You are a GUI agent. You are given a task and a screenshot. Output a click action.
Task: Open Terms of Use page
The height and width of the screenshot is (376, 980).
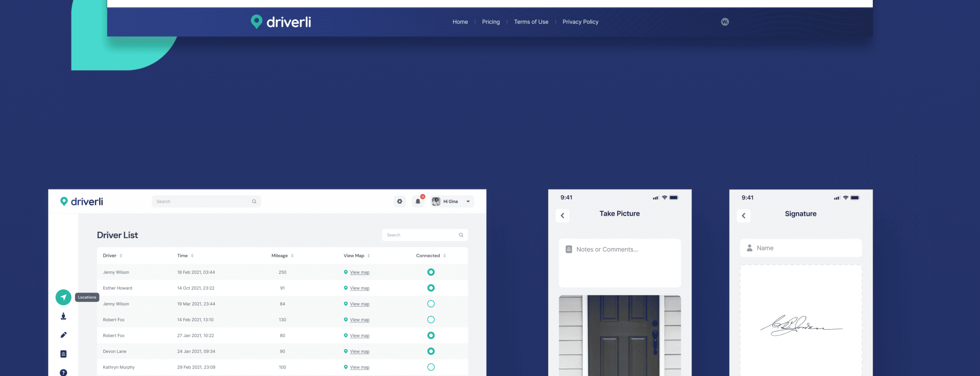531,22
